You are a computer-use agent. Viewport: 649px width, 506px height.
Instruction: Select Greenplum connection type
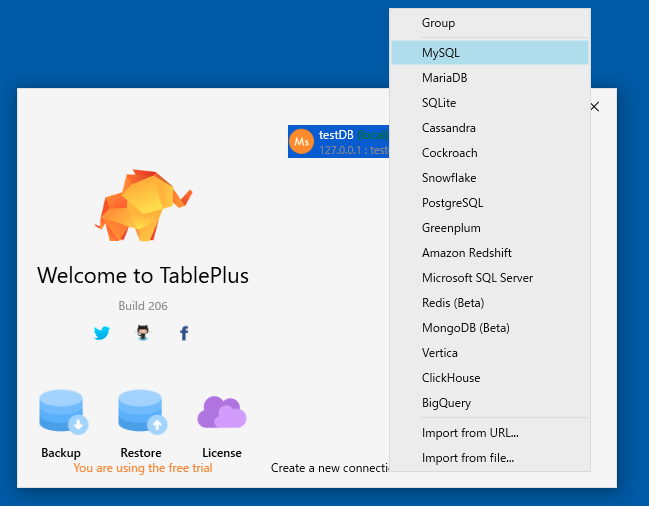490,228
